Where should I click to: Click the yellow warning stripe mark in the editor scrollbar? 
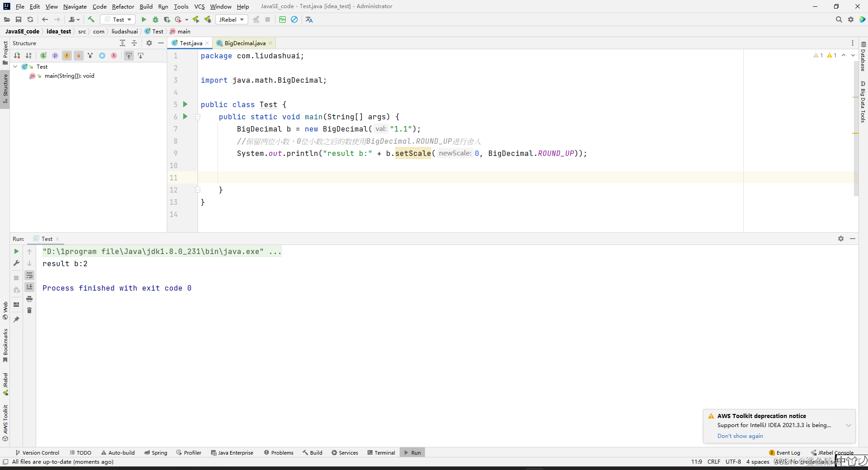click(x=855, y=133)
